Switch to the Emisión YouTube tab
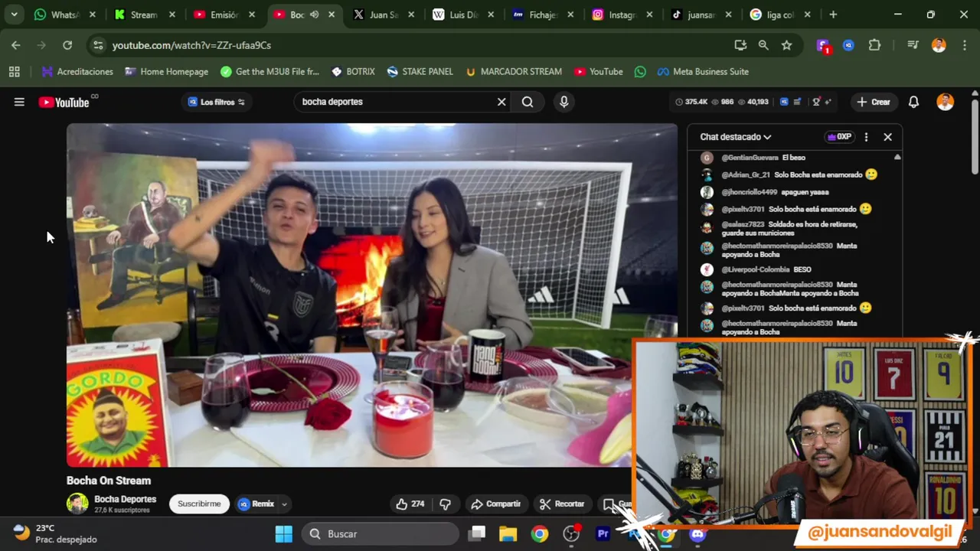Screen dimensions: 980x551 tap(224, 15)
